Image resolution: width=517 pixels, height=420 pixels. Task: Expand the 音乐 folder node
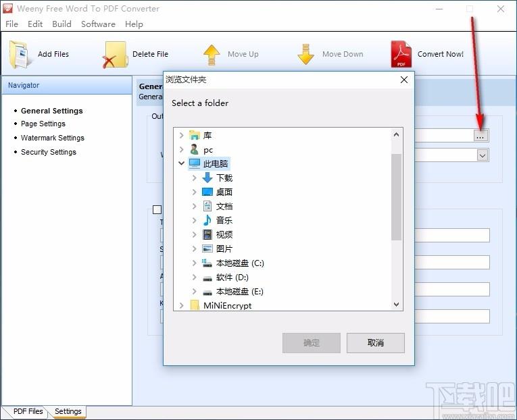click(x=195, y=220)
